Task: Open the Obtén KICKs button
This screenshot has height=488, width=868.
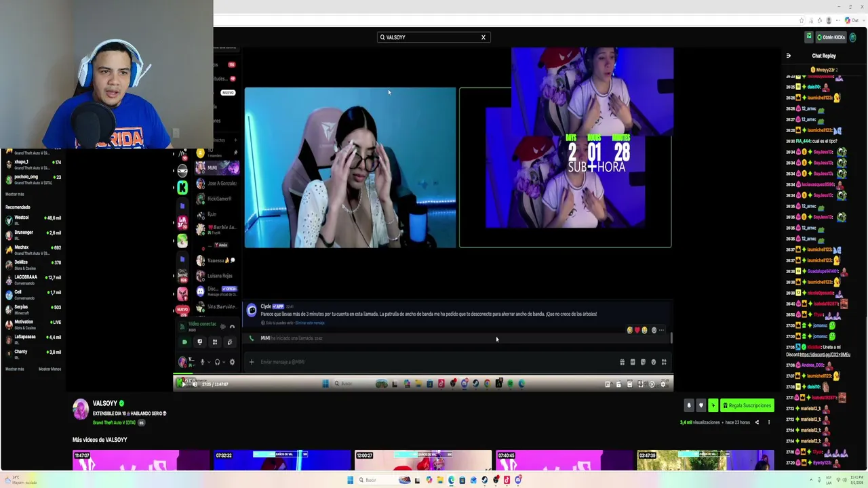Action: [831, 37]
